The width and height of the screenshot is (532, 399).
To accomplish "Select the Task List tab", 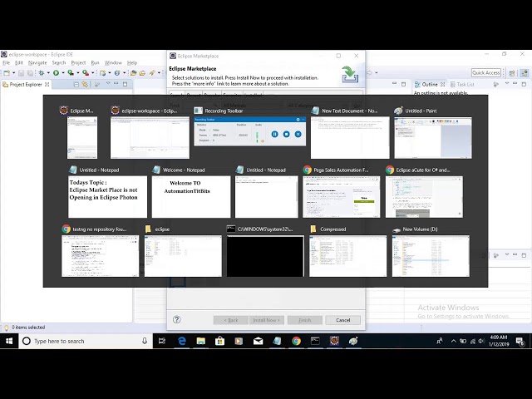I will 462,85.
